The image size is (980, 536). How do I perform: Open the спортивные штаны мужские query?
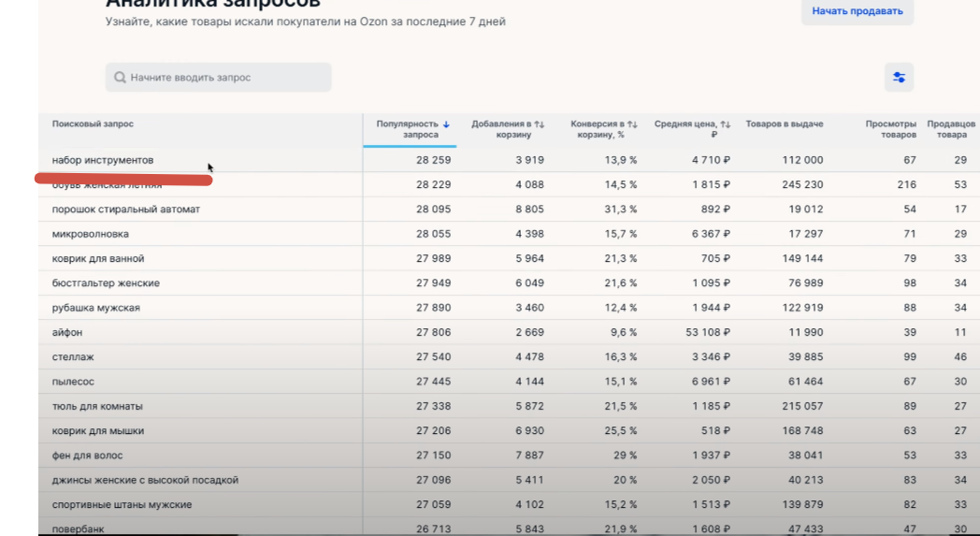click(x=122, y=505)
